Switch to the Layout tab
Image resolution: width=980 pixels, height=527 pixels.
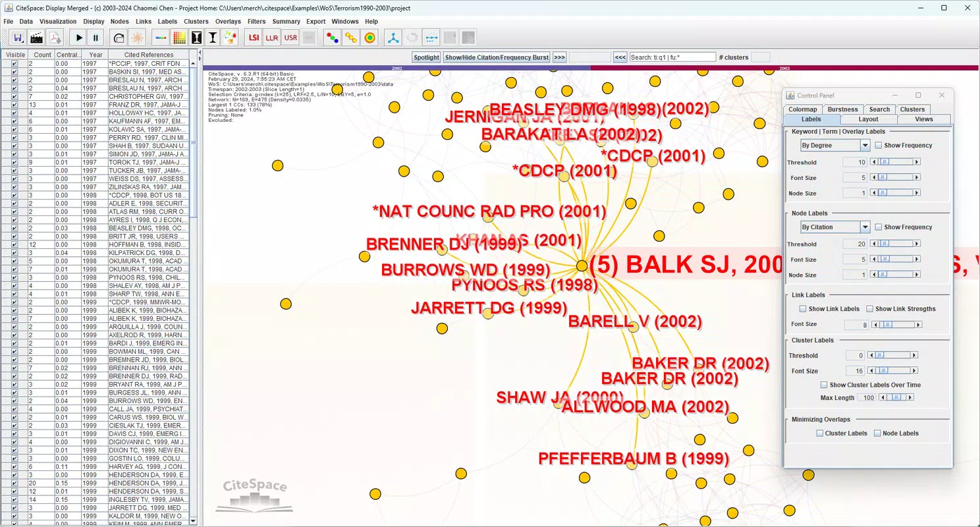coord(868,119)
